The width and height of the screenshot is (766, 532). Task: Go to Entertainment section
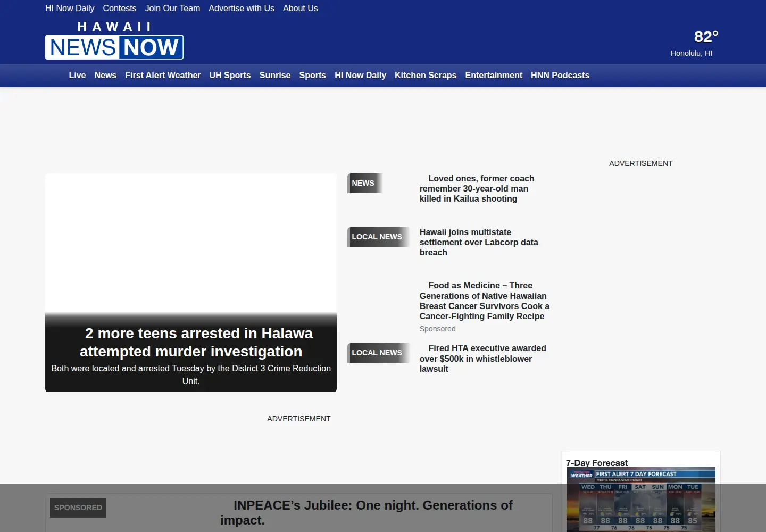coord(494,75)
